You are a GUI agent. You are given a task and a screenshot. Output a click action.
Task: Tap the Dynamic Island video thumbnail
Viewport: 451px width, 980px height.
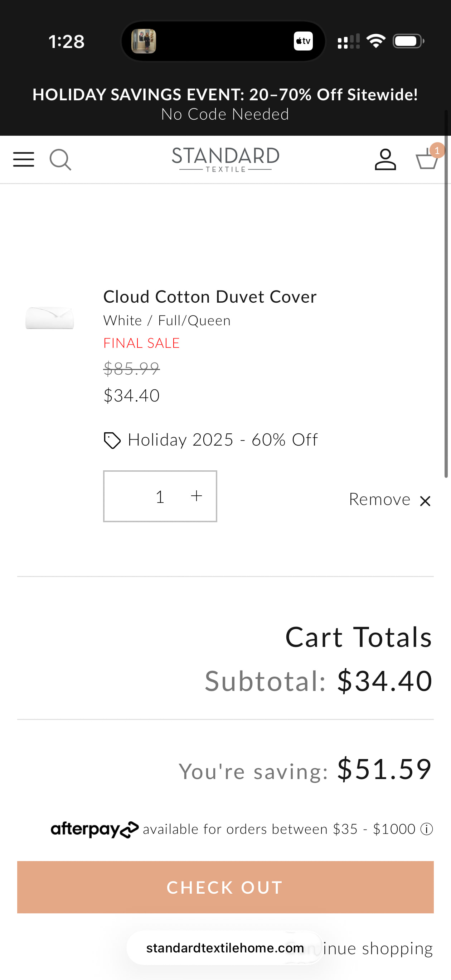click(144, 41)
